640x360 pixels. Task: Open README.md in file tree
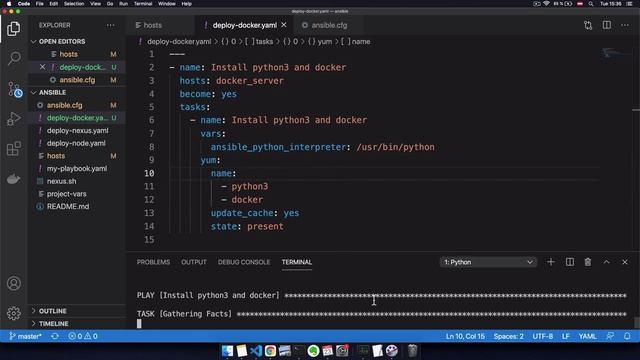click(68, 207)
